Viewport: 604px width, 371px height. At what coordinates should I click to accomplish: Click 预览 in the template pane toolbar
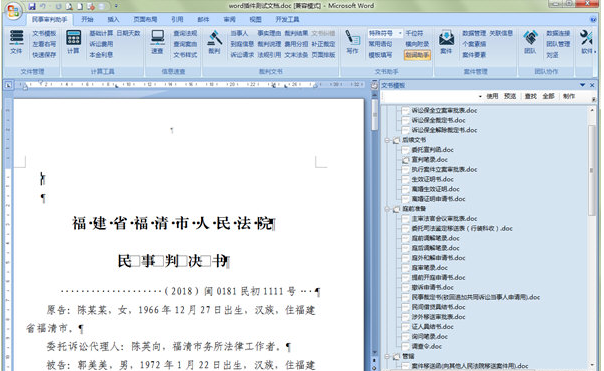tap(510, 96)
